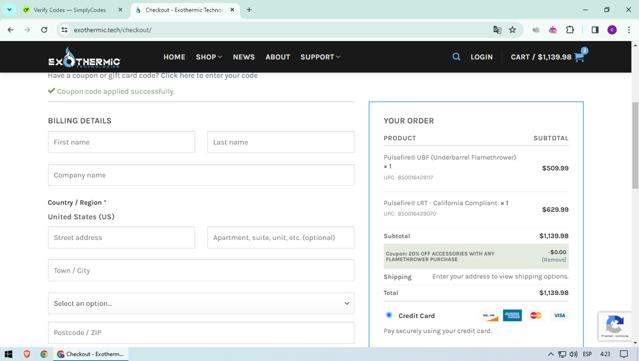This screenshot has width=639, height=361.
Task: Open the volume control in the system tray
Action: 573,354
